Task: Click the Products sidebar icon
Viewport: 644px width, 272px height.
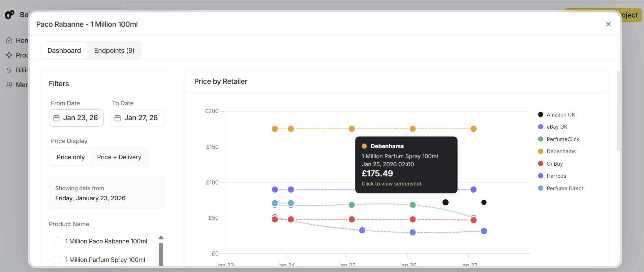Action: tap(9, 55)
